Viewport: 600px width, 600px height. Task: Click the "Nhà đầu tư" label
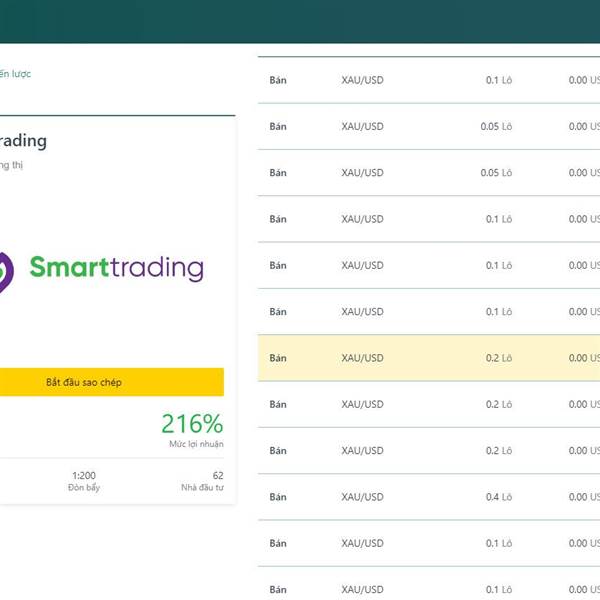tap(202, 488)
